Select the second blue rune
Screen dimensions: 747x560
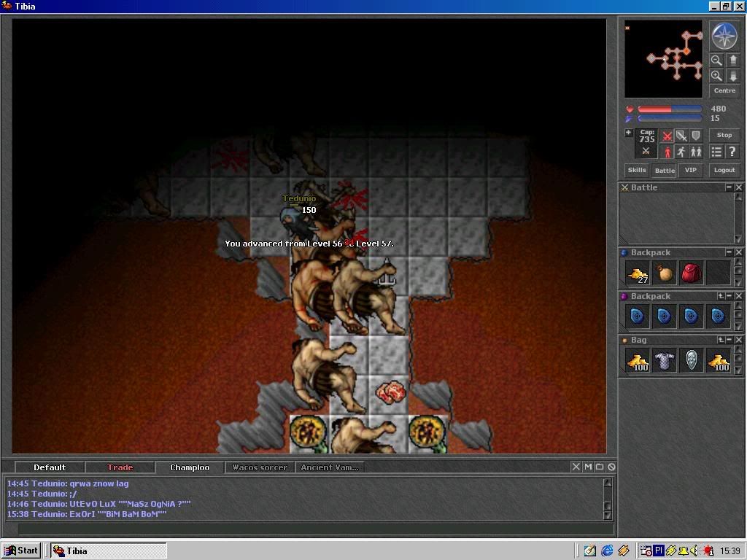665,316
